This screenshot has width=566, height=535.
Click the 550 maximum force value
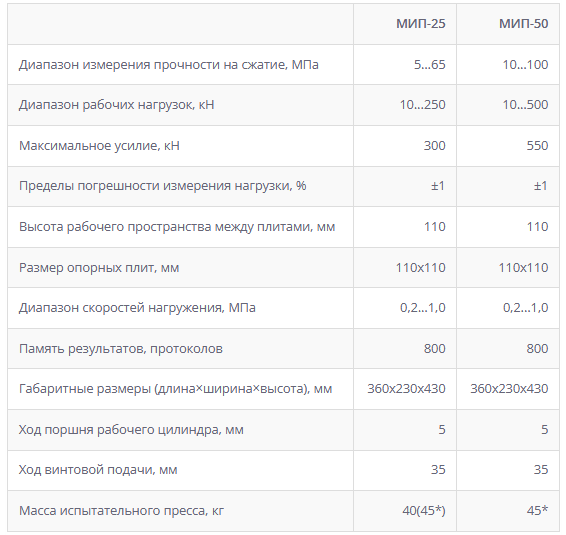[x=537, y=145]
